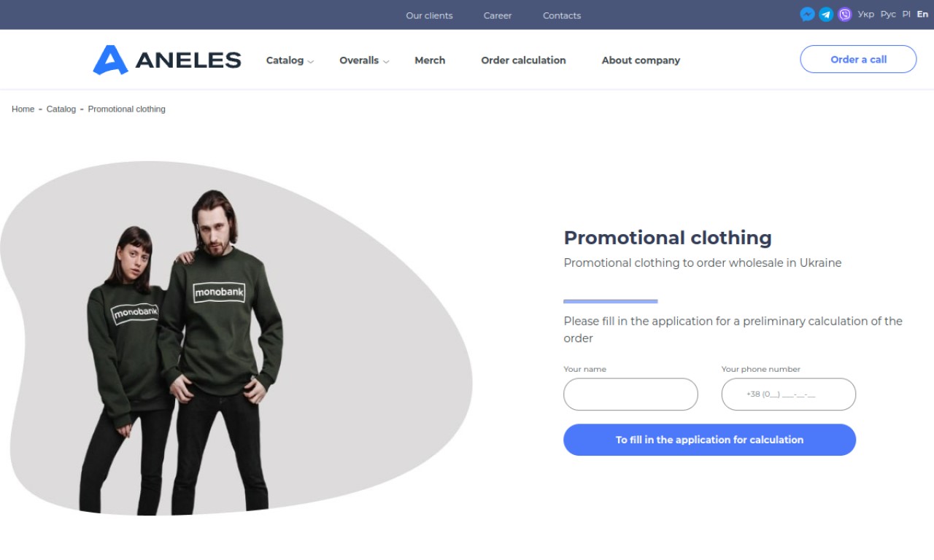This screenshot has height=560, width=934.
Task: Open the Telegram icon in top bar
Action: [826, 15]
